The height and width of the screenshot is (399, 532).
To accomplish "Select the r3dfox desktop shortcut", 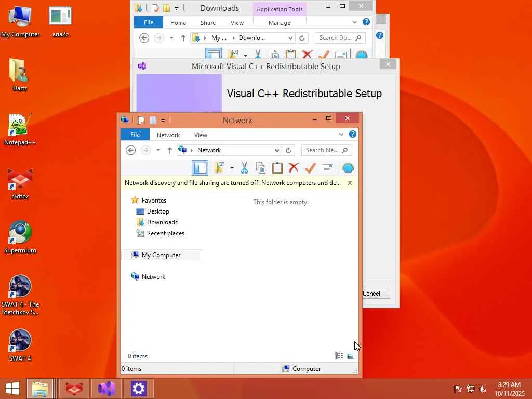I will click(x=20, y=183).
